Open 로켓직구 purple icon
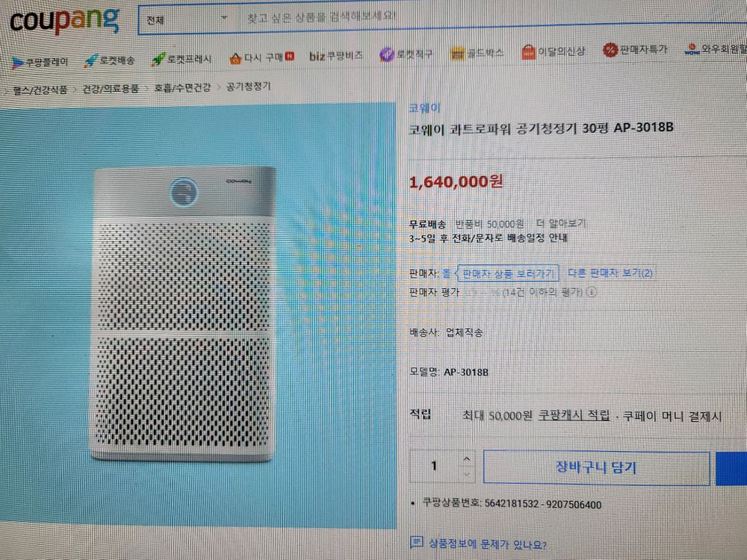 click(x=386, y=55)
